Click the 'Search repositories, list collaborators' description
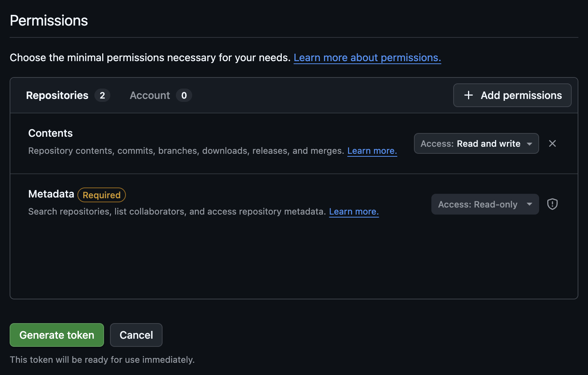 point(177,212)
